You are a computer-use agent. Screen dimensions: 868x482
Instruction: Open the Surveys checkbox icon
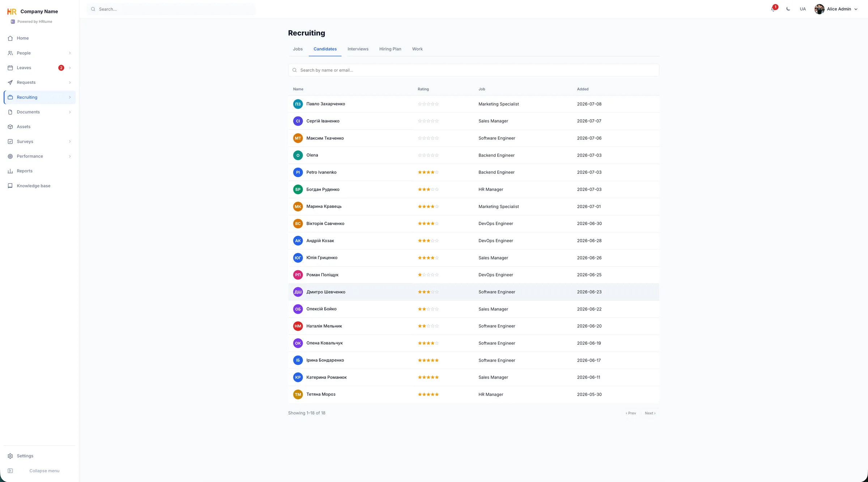click(x=10, y=142)
